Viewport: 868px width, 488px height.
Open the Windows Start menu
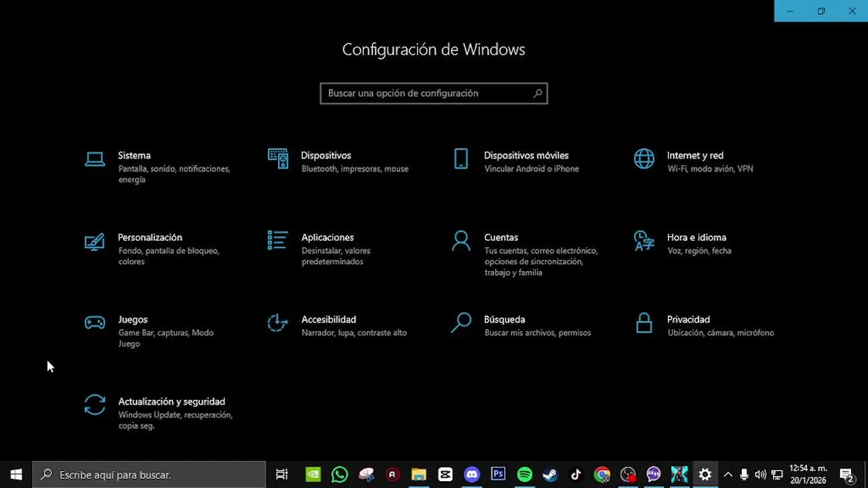tap(16, 474)
